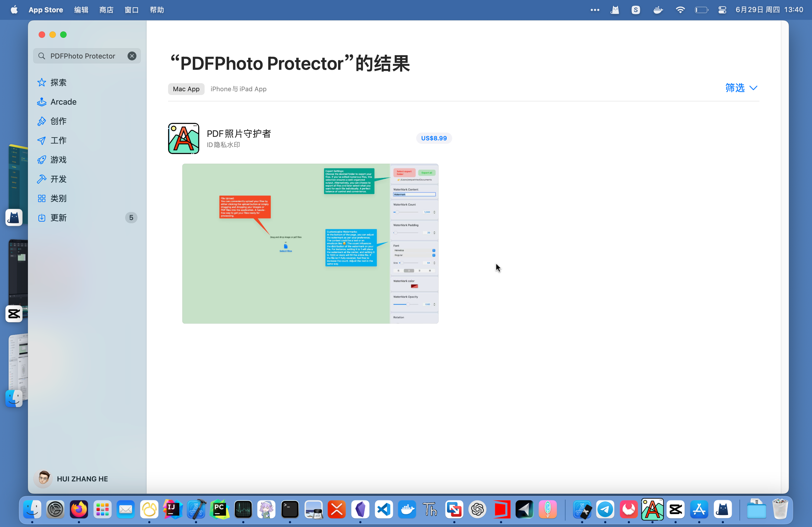Open the 窗口 menu
Image resolution: width=812 pixels, height=527 pixels.
coord(132,10)
